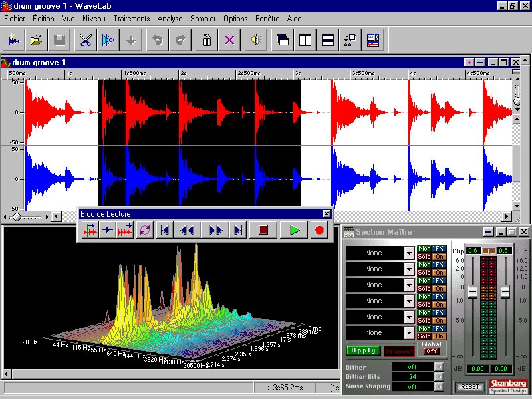Toggle Solo on the first effect slot
Screen dimensions: 532x399
424,257
